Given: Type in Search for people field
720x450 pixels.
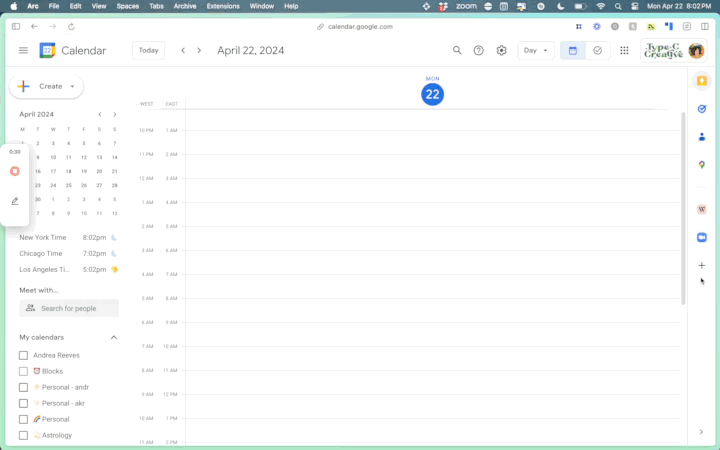Looking at the screenshot, I should tap(76, 308).
